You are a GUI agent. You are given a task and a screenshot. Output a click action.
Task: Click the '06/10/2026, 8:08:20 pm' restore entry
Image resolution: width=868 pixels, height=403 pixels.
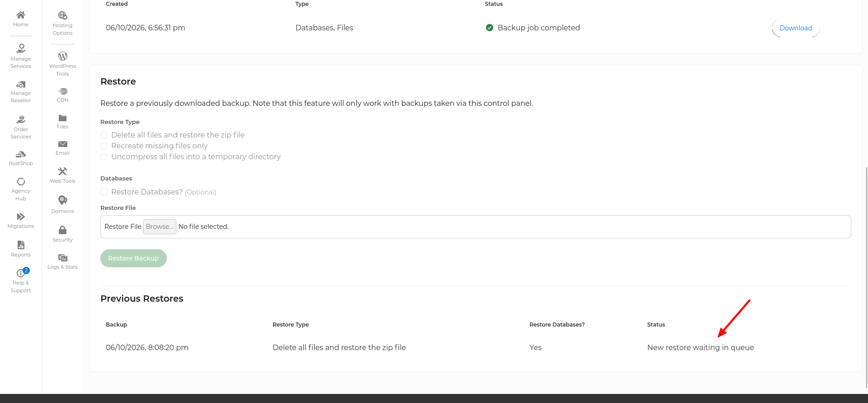[x=147, y=347]
